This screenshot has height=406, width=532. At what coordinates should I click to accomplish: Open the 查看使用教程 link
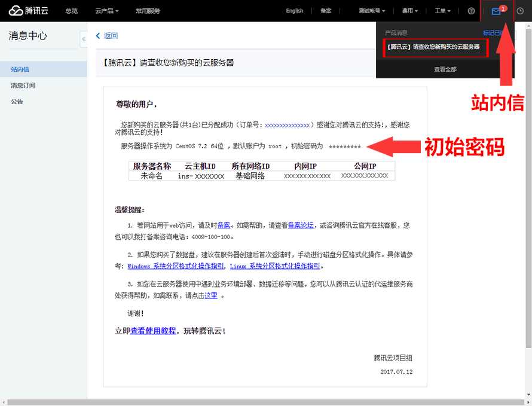coord(153,331)
